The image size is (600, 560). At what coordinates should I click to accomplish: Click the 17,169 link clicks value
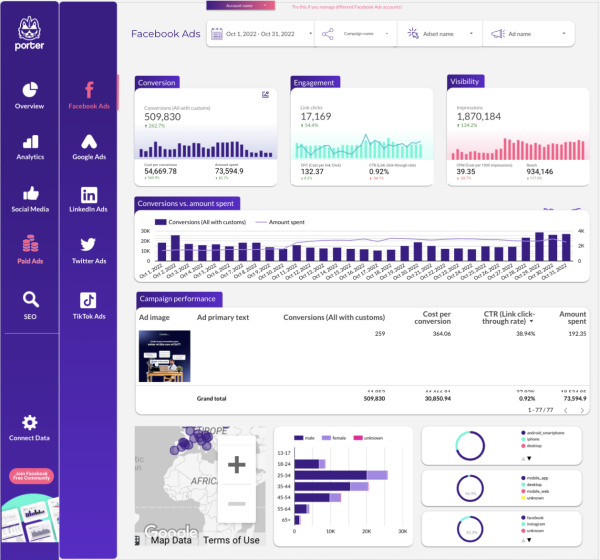coord(316,116)
